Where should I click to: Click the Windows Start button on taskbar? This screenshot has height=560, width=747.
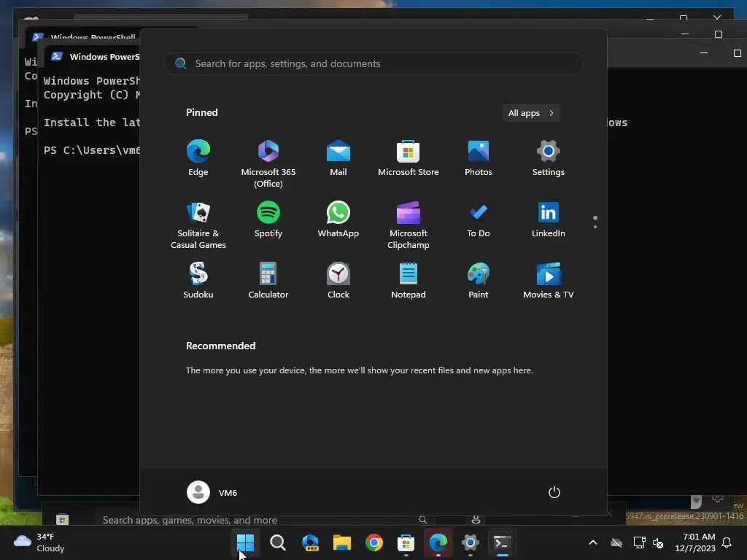(x=245, y=542)
